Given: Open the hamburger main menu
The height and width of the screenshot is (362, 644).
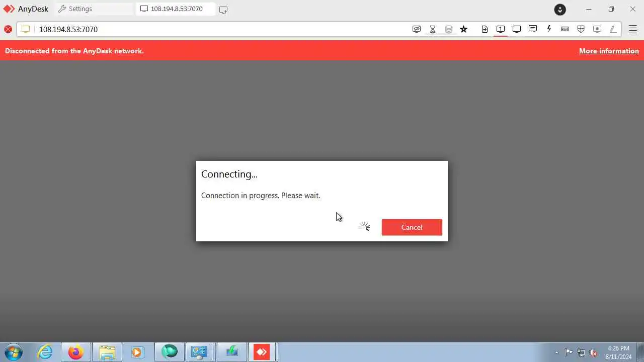Looking at the screenshot, I should tap(633, 29).
